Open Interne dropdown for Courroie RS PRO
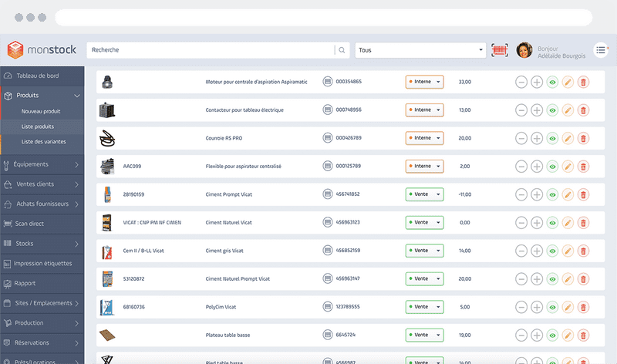Image resolution: width=617 pixels, height=364 pixels. pos(424,138)
